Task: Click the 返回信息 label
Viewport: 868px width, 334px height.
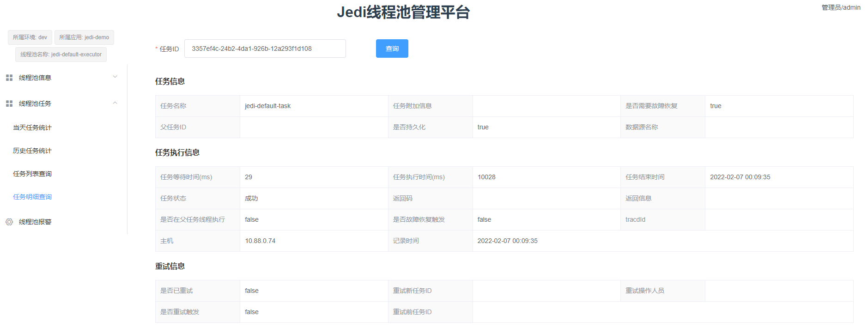Action: (638, 198)
